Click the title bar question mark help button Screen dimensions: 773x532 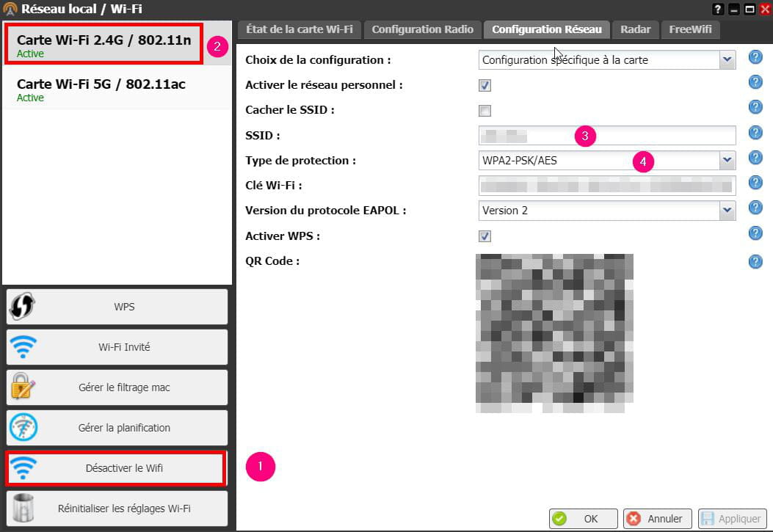(718, 9)
